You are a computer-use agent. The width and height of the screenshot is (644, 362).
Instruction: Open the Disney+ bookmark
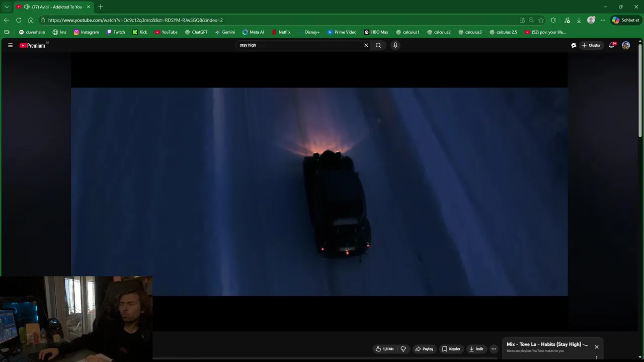[309, 32]
